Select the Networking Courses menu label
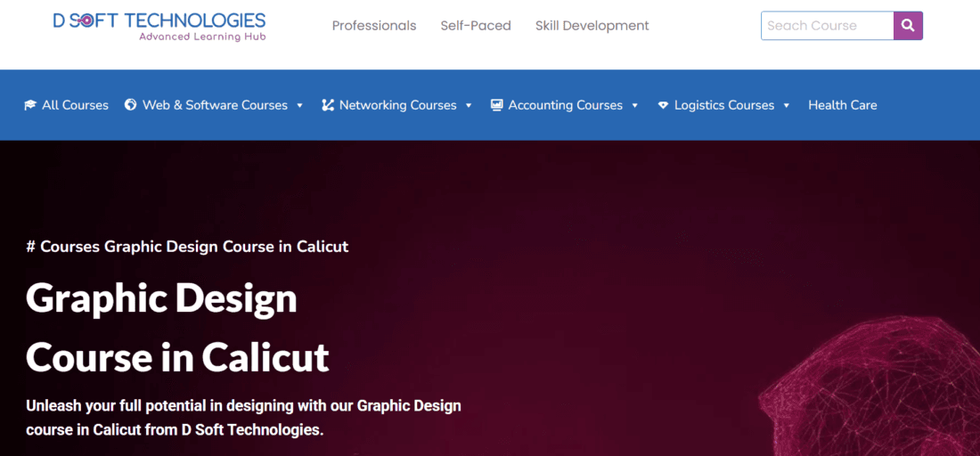Screen dimensions: 980x456 (x=397, y=105)
